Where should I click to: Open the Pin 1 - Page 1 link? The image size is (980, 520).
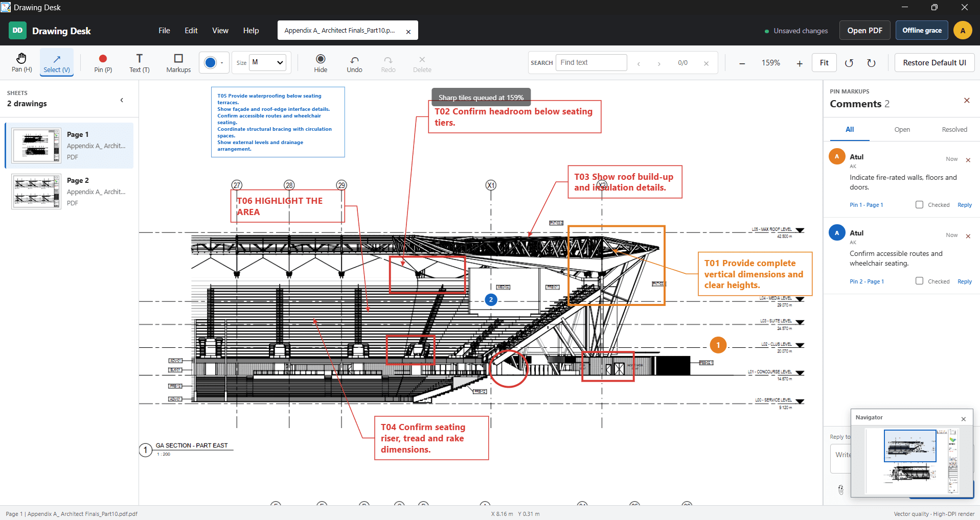tap(866, 205)
